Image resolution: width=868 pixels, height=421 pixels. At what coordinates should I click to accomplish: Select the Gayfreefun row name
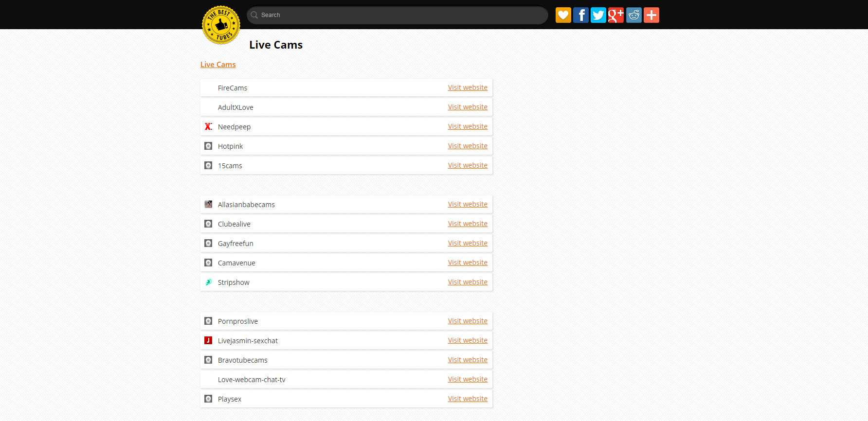tap(235, 244)
